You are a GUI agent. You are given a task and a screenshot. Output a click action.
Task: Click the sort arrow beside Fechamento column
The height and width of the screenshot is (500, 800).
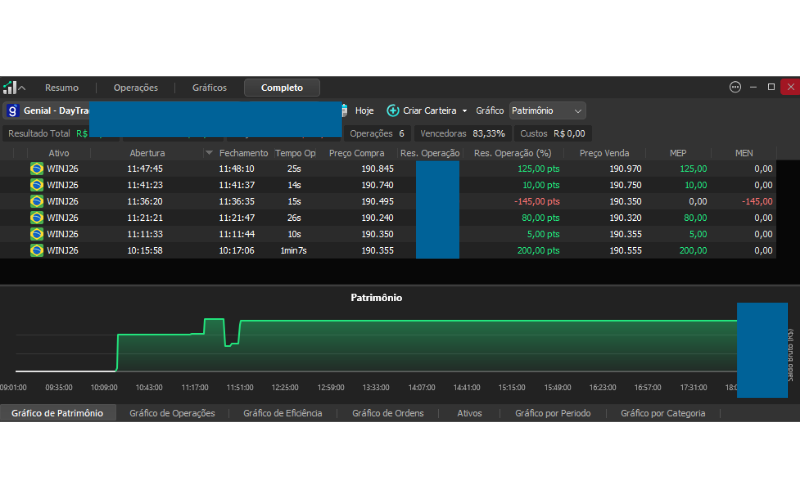[209, 153]
